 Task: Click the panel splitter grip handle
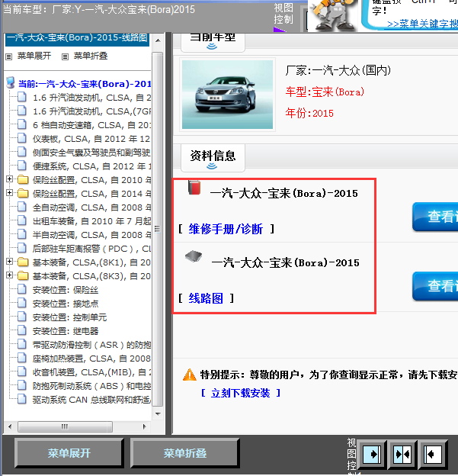157,229
